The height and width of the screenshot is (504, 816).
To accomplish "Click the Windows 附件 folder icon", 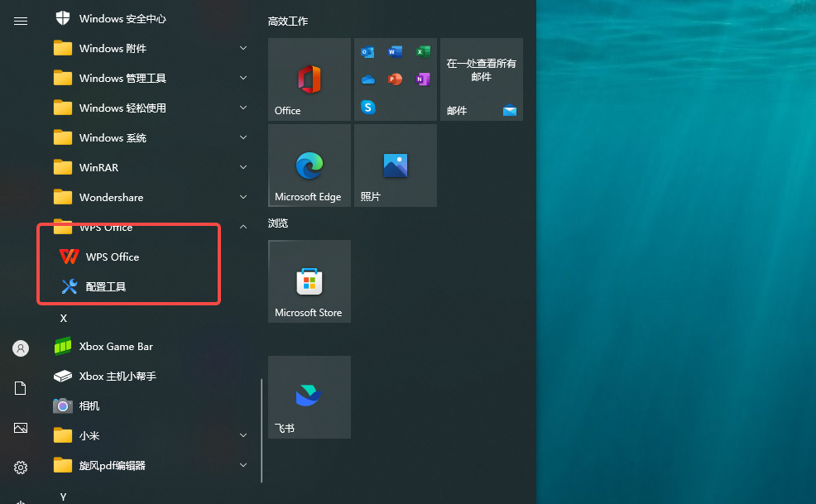I will point(62,48).
